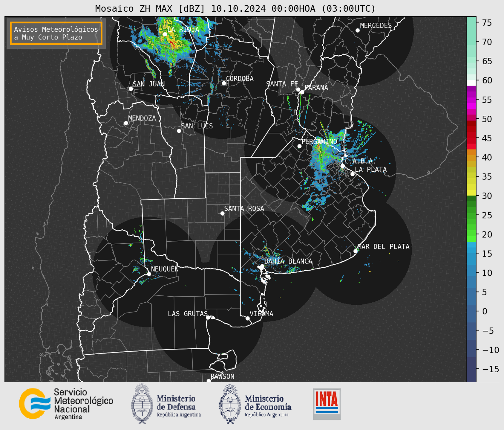Viewport: 504px width, 430px height.
Task: Click the Rawson city marker dot
Action: (209, 381)
